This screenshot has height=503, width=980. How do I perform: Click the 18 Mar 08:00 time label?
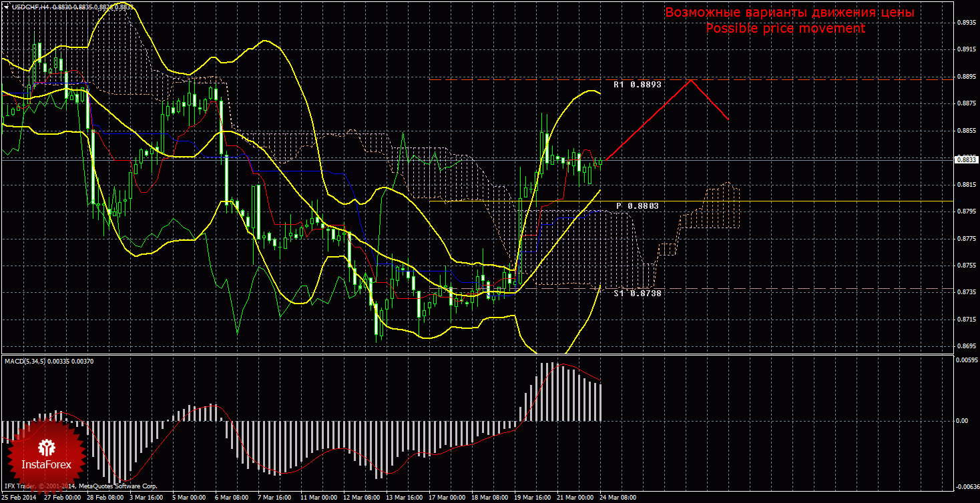coord(490,498)
